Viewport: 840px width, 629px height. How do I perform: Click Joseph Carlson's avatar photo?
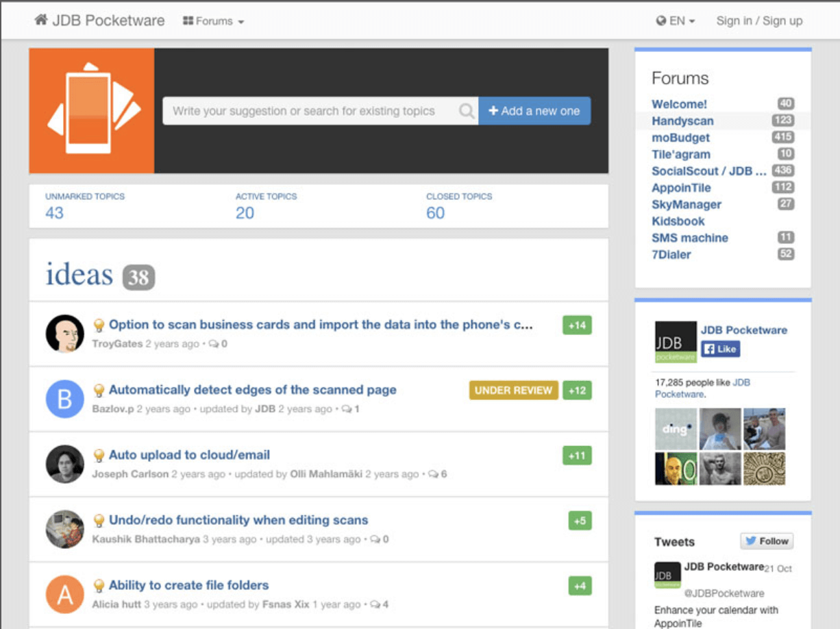click(65, 464)
